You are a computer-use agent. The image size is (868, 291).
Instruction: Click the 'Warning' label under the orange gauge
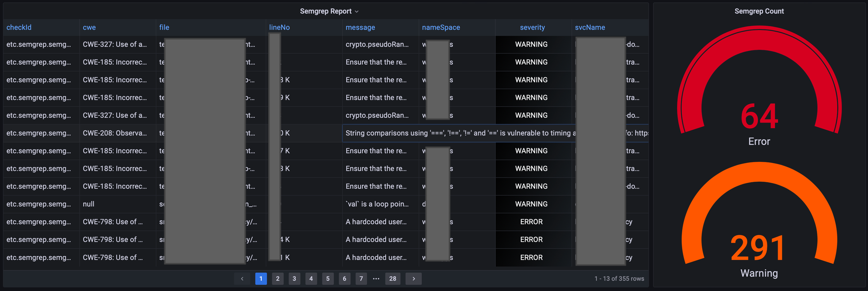759,273
